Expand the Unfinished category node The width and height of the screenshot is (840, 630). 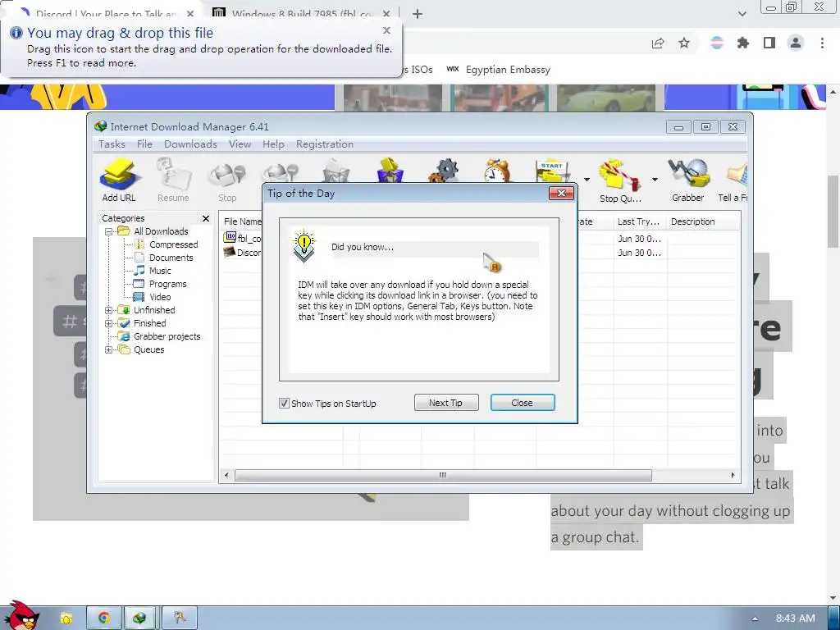[x=109, y=310]
